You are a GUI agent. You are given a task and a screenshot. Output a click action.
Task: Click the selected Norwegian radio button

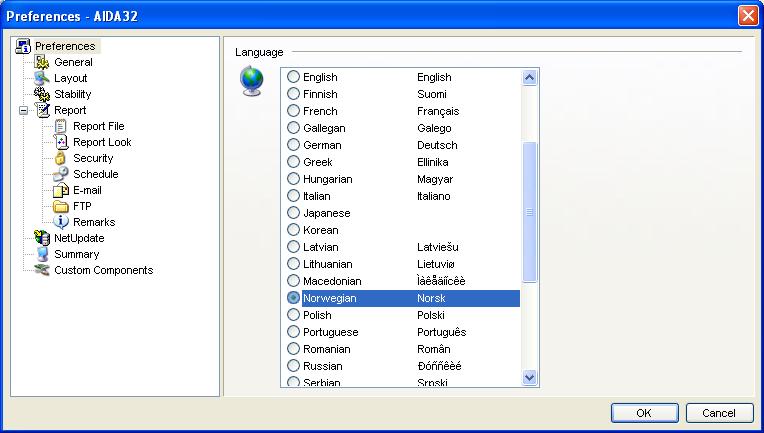(x=293, y=298)
